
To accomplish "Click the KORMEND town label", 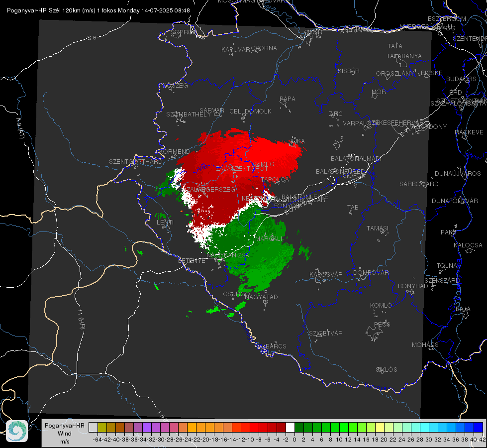I will 175,152.
